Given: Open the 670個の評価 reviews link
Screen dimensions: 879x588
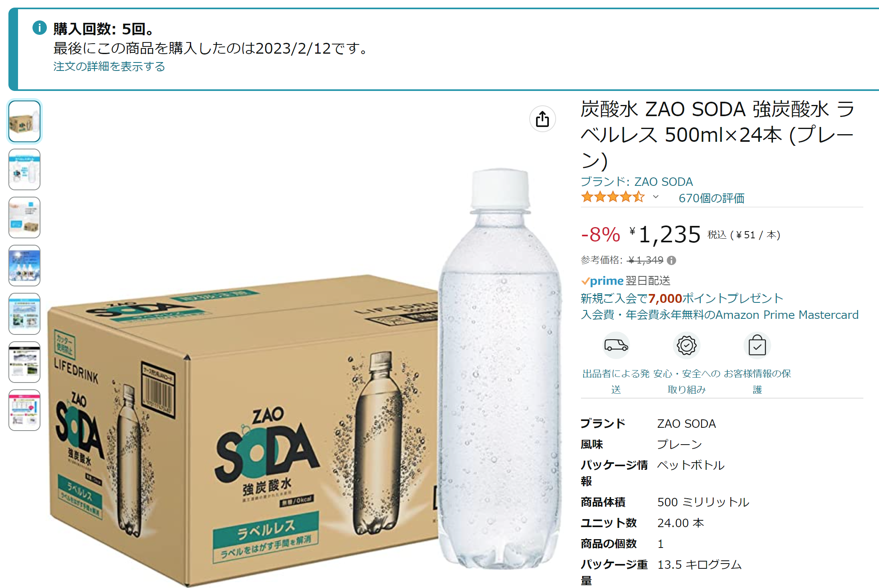Looking at the screenshot, I should pyautogui.click(x=712, y=198).
